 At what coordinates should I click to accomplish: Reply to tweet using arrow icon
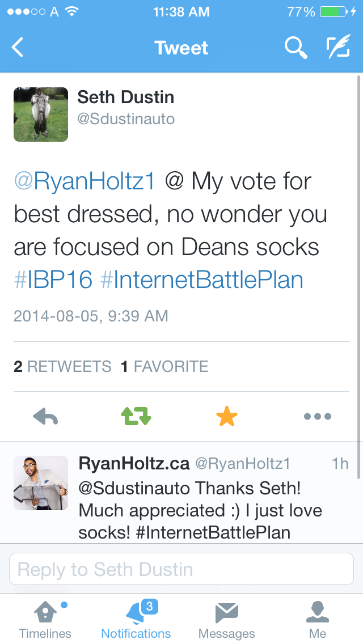pos(45,417)
